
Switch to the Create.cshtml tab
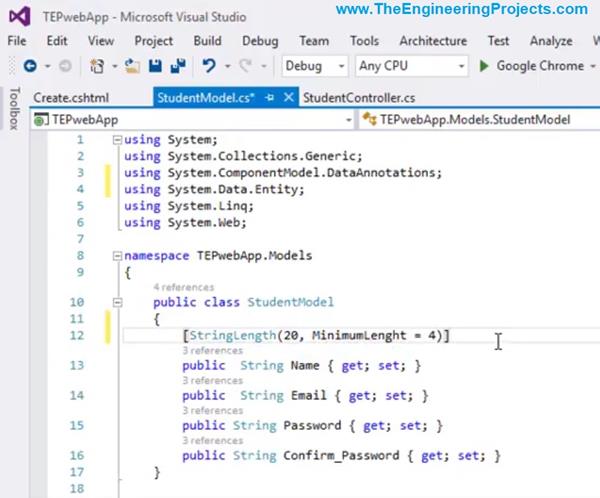(x=71, y=98)
